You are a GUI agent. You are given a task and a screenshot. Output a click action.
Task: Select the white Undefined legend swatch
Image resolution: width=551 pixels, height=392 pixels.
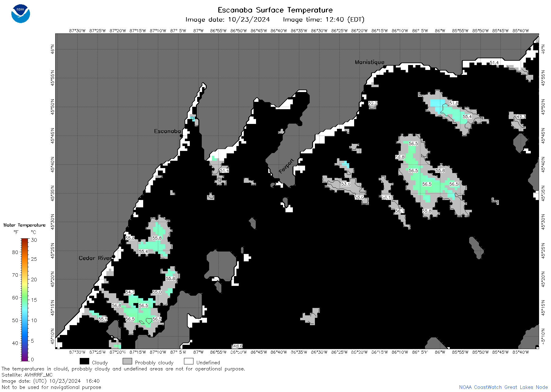(189, 361)
